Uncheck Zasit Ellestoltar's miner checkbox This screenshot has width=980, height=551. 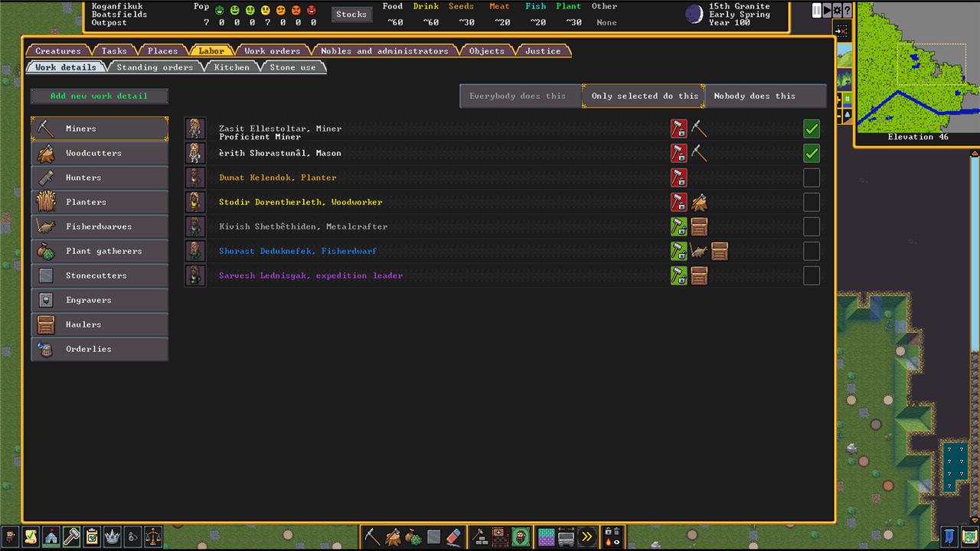[812, 129]
